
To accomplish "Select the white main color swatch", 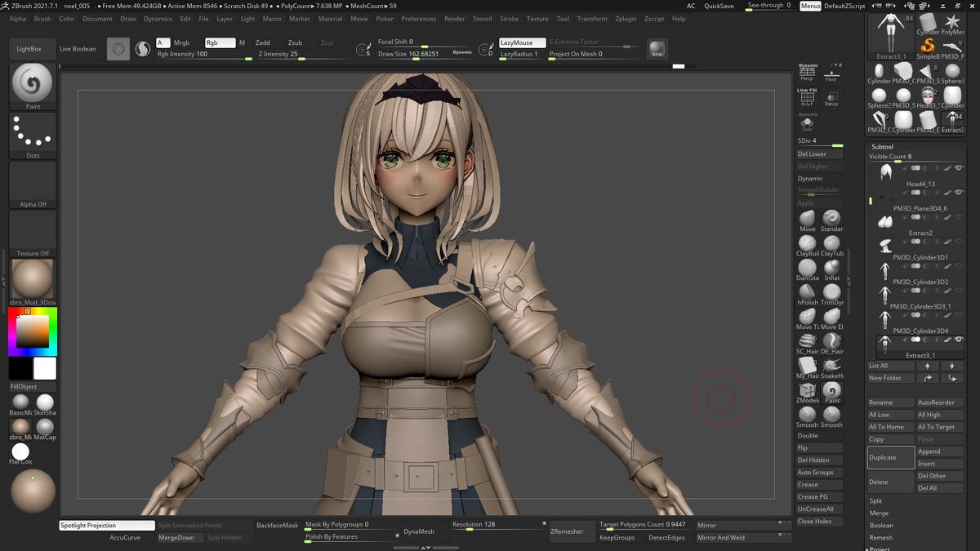I will pos(45,368).
